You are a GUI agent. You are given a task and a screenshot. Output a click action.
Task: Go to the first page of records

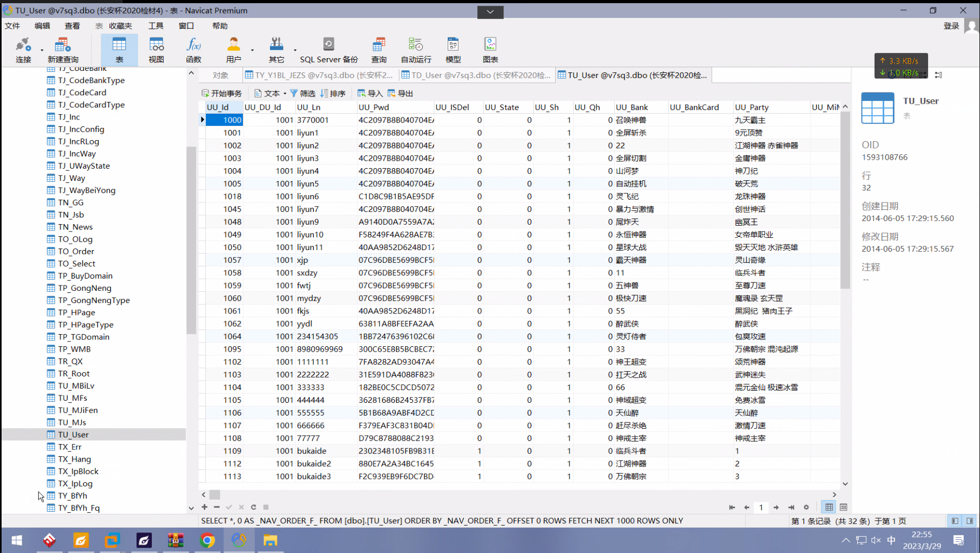[732, 508]
